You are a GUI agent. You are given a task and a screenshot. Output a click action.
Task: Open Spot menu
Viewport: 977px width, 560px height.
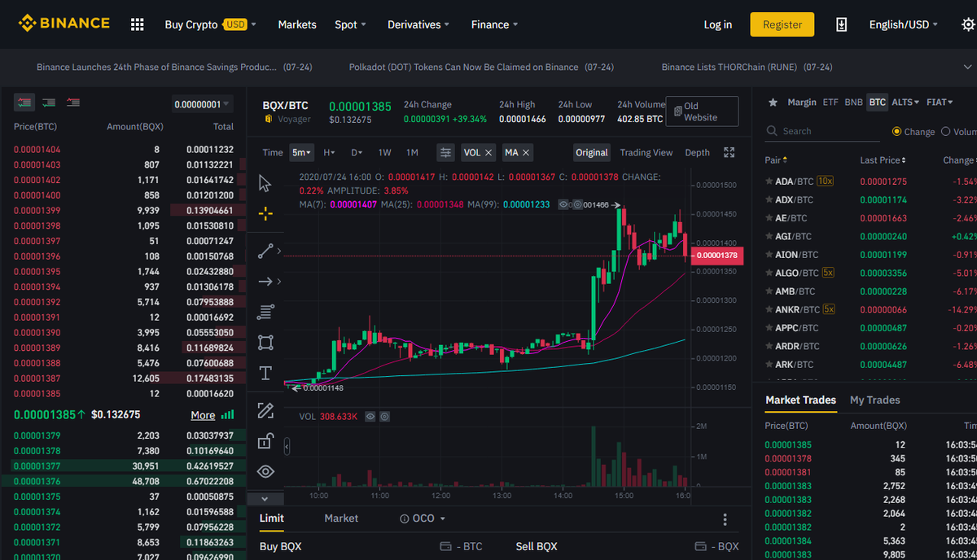[351, 24]
